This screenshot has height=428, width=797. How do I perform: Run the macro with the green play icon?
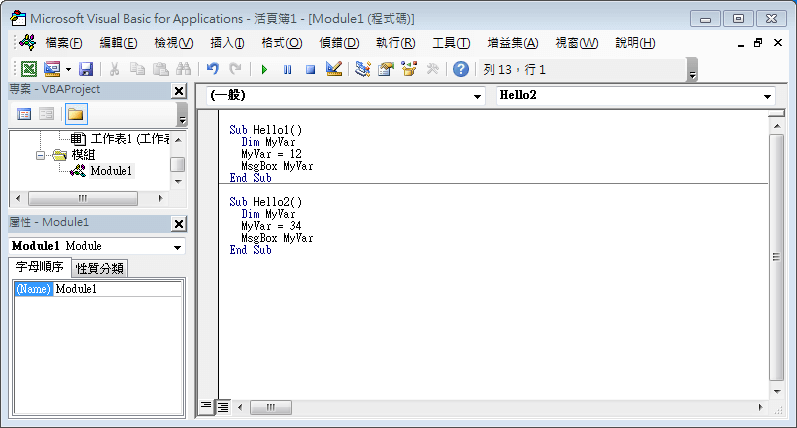264,69
